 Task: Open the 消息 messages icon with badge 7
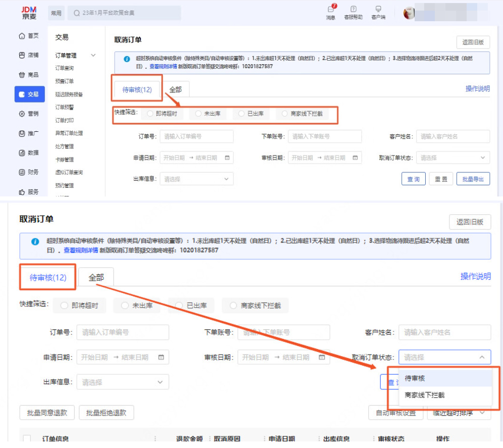pos(331,12)
